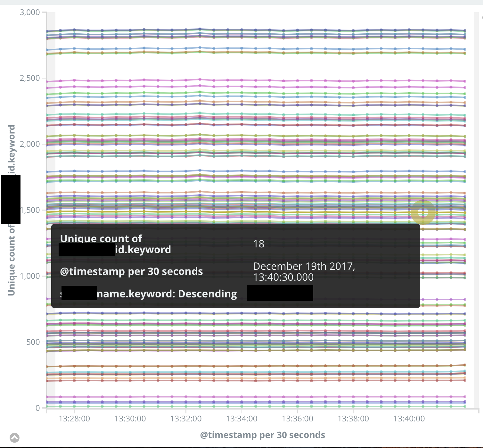The width and height of the screenshot is (483, 448).
Task: Click the 500 y-axis label
Action: 33,342
